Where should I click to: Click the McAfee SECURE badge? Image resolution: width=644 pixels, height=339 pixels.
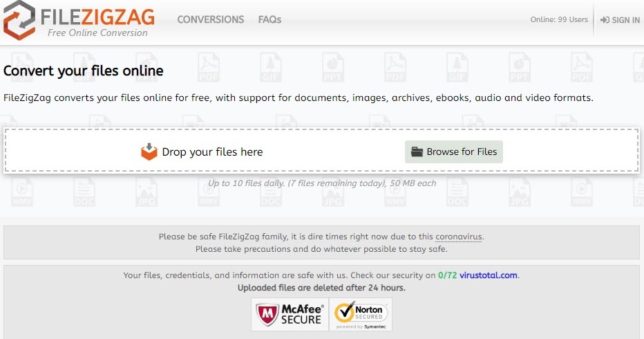pos(290,315)
